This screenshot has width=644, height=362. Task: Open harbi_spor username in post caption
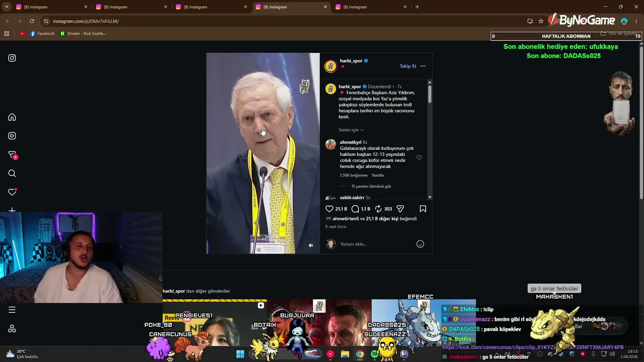tap(350, 86)
